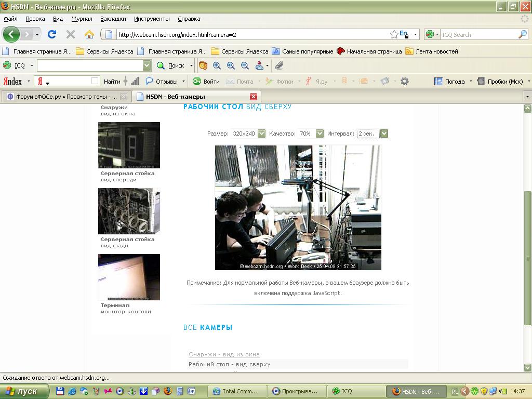
Task: Click the green Back navigation arrow
Action: point(11,35)
